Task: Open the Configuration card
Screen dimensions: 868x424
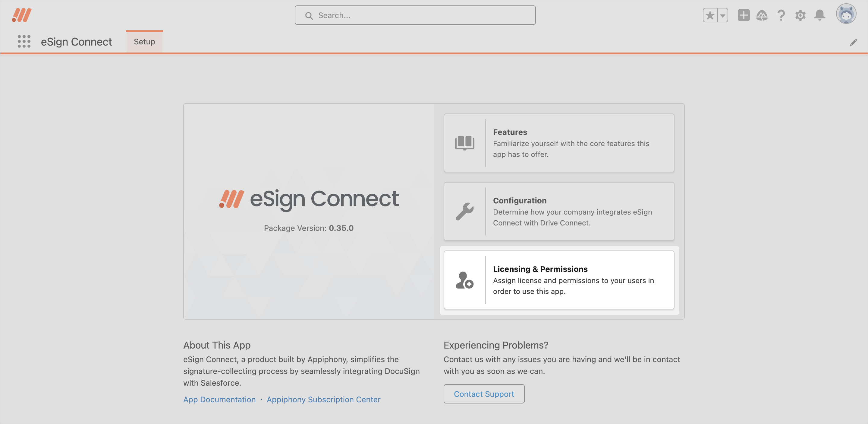Action: [559, 211]
